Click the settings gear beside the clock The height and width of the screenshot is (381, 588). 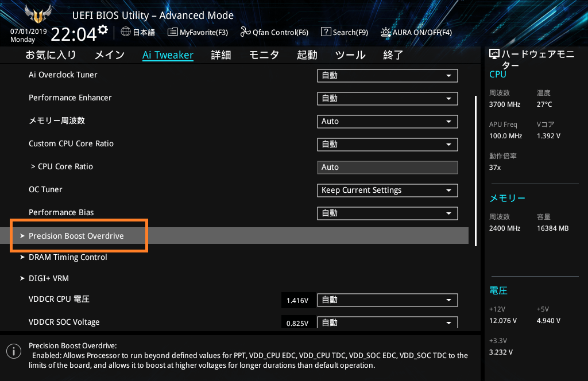click(x=103, y=29)
